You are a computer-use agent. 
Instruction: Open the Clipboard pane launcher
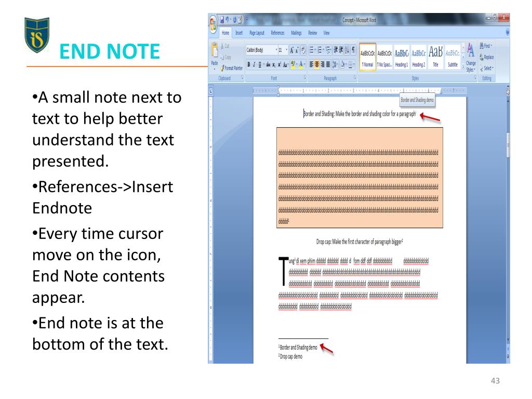coord(242,78)
